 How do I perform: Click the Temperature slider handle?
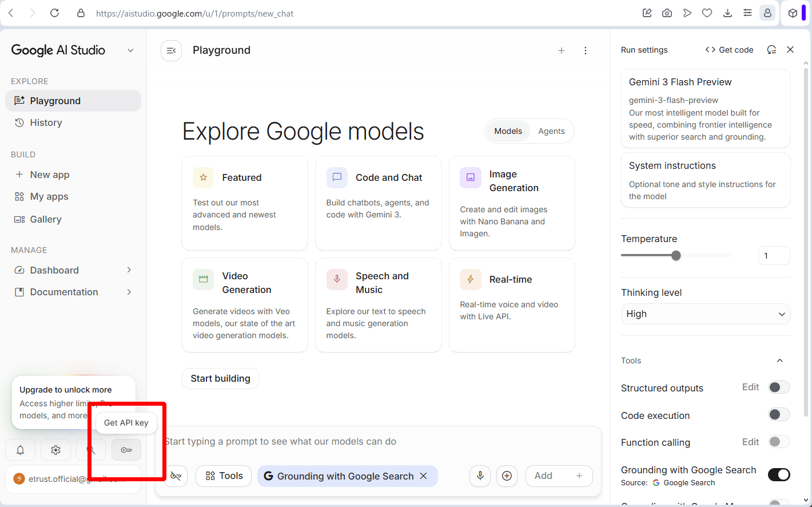tap(676, 256)
